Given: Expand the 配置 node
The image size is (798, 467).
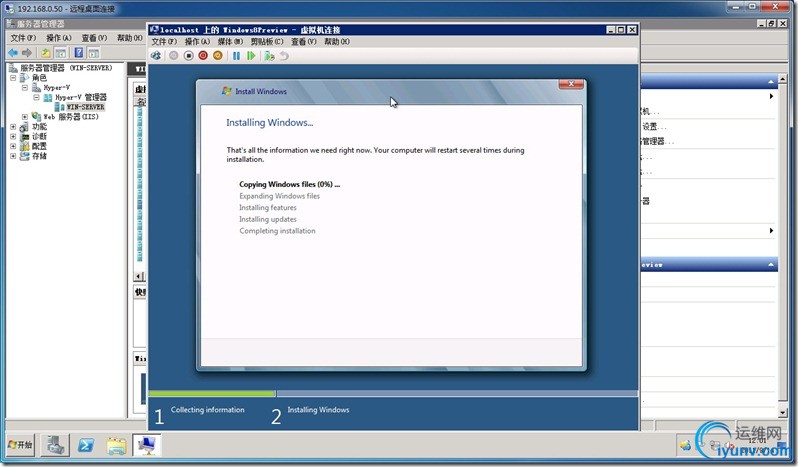Looking at the screenshot, I should click(13, 146).
